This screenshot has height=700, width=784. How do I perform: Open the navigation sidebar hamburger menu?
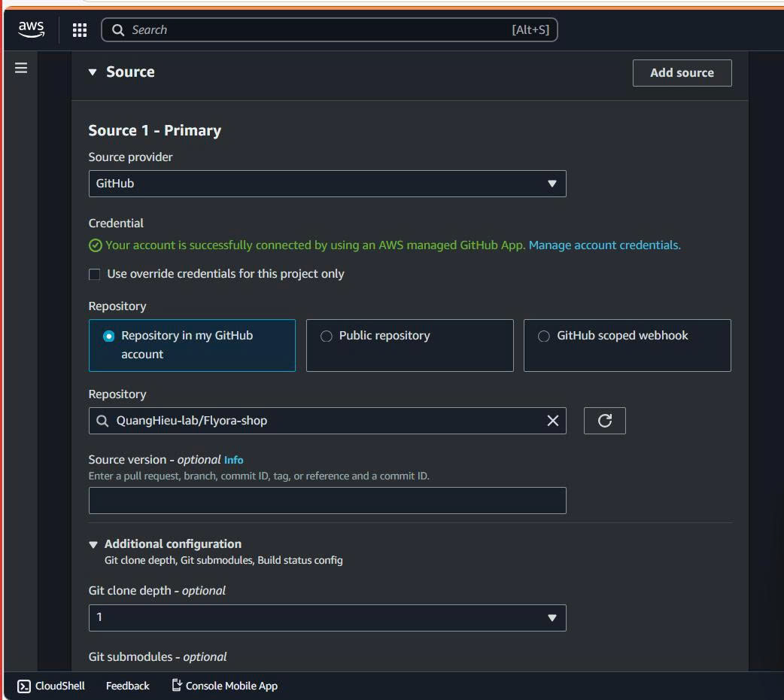click(x=20, y=67)
